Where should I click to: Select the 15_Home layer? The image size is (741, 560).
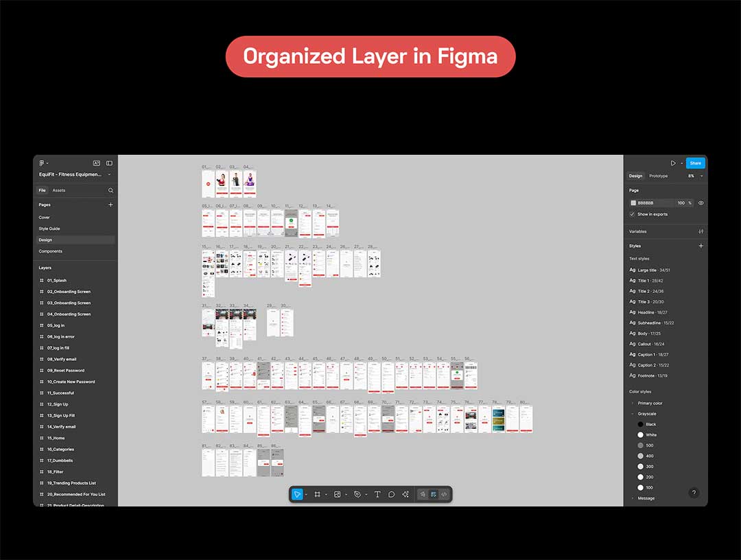[x=56, y=438]
